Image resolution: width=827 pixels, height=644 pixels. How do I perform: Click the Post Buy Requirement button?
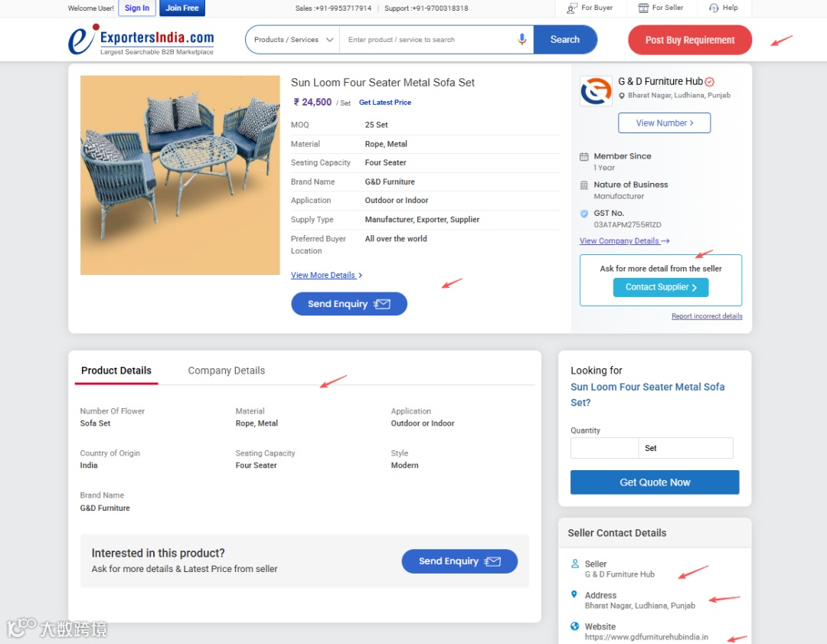(689, 40)
